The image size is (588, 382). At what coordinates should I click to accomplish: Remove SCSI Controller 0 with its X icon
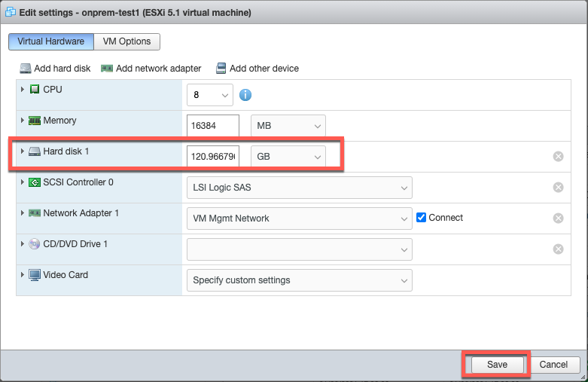tap(558, 188)
